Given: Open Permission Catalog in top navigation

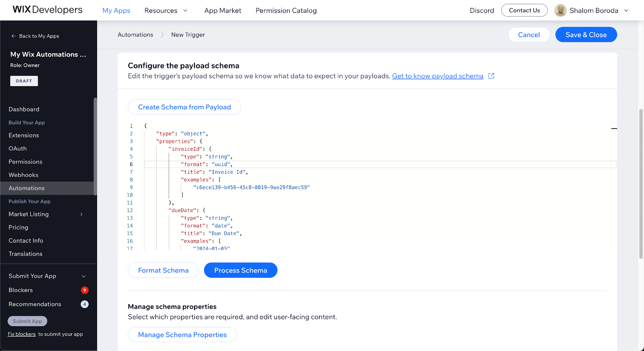Looking at the screenshot, I should tap(286, 10).
